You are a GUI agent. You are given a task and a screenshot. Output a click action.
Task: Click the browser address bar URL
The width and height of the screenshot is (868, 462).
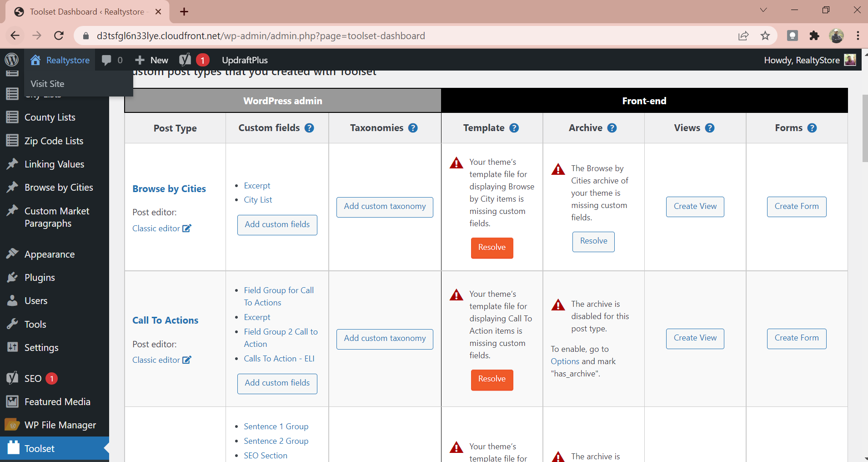(261, 36)
